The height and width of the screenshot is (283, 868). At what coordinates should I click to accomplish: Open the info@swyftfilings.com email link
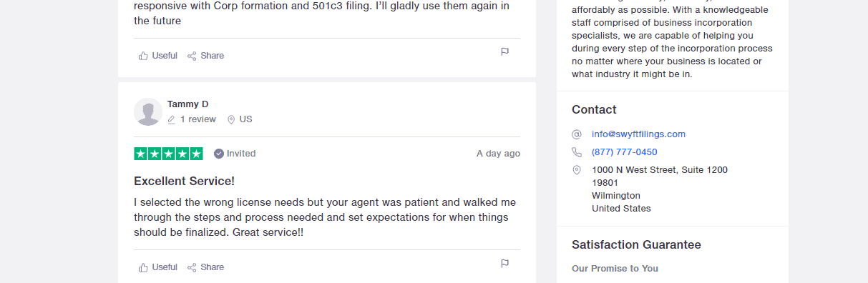(638, 134)
